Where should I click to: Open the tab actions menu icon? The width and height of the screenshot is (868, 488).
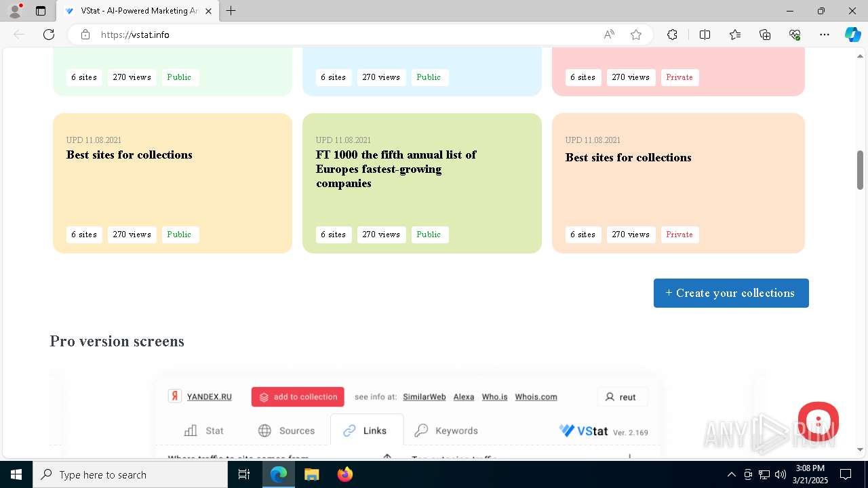pyautogui.click(x=41, y=11)
